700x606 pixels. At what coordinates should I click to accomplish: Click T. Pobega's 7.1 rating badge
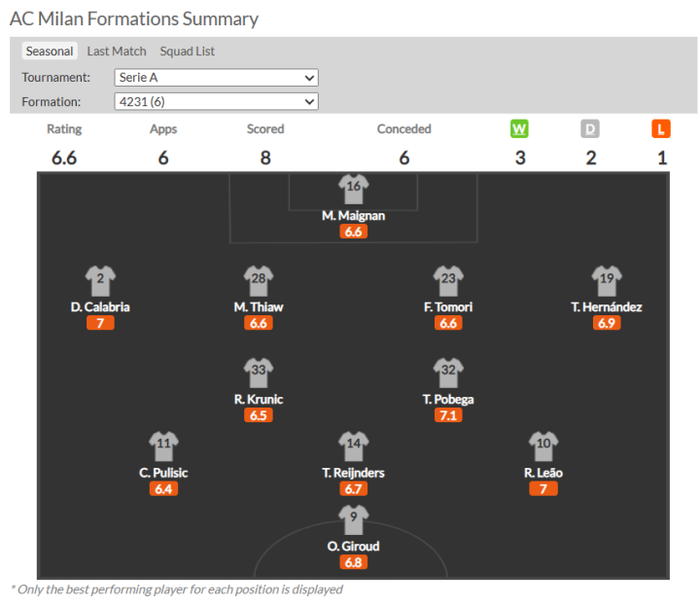coord(448,415)
